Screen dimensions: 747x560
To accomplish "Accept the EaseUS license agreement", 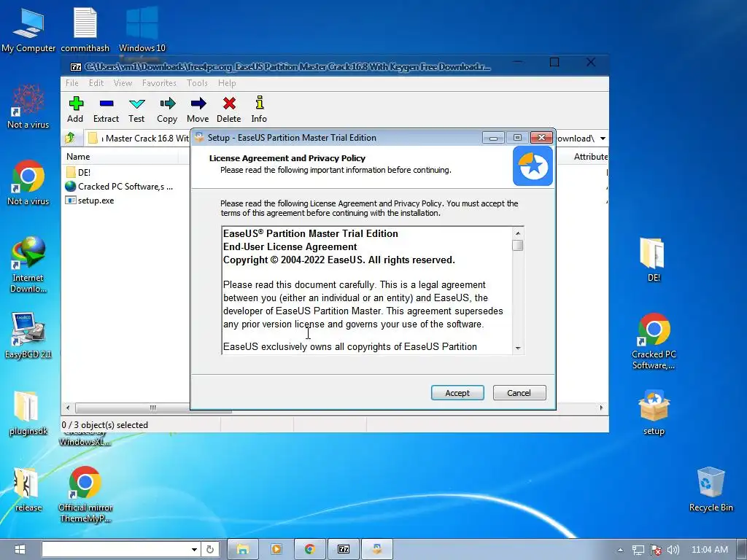I will [457, 393].
